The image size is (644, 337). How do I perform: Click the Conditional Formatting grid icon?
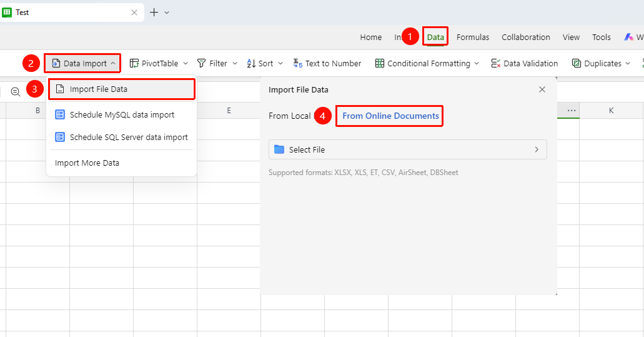pos(380,63)
